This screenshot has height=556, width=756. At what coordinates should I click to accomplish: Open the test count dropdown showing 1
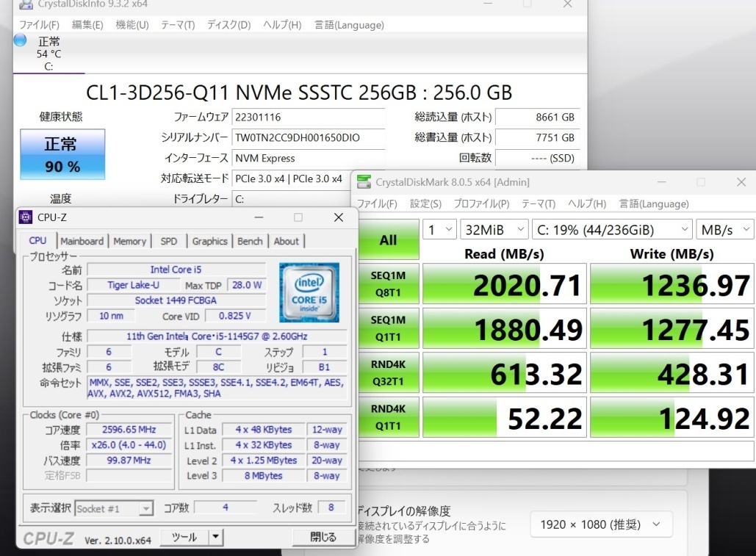click(439, 230)
